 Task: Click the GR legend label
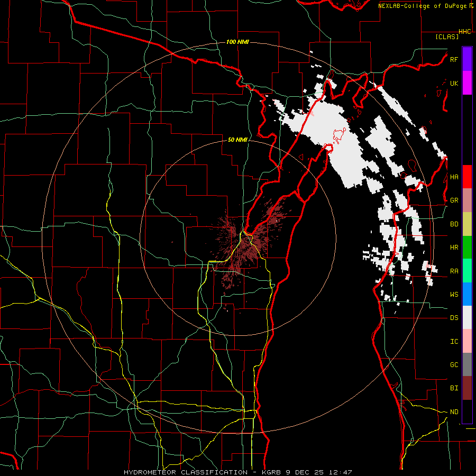(x=454, y=200)
